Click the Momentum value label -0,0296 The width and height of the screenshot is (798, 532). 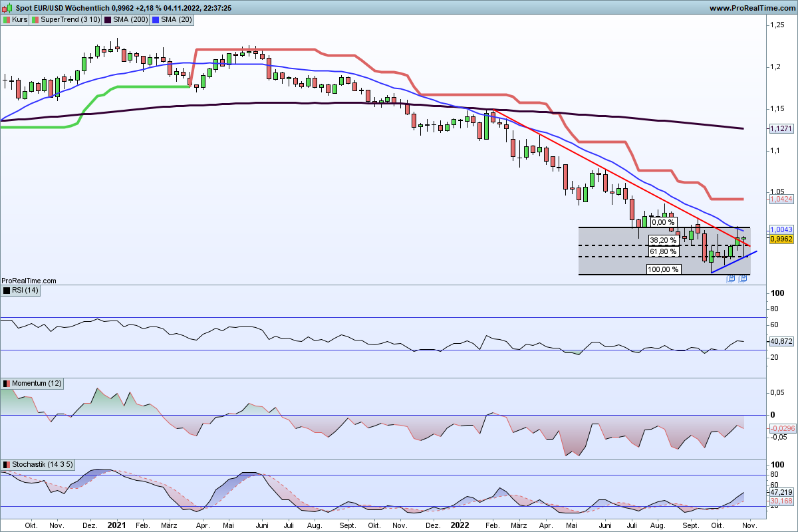click(782, 429)
